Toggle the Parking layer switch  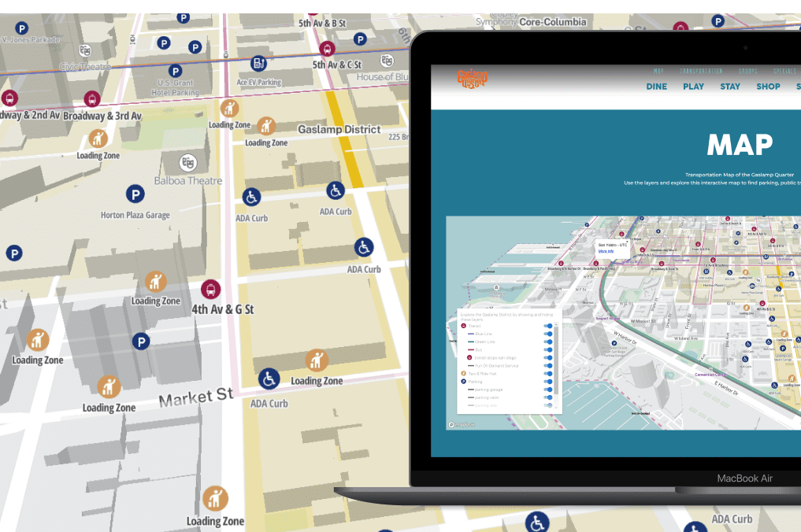(548, 382)
